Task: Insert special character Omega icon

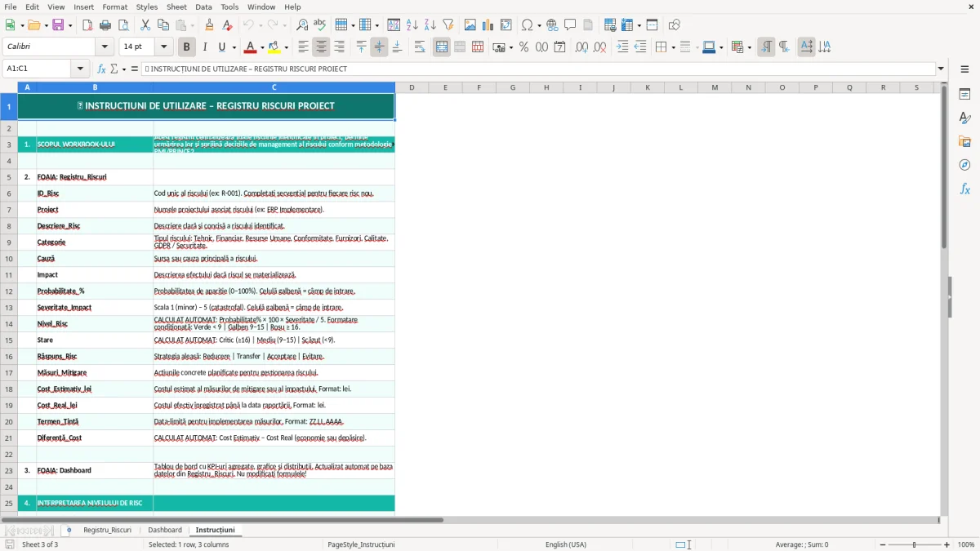Action: click(x=528, y=25)
